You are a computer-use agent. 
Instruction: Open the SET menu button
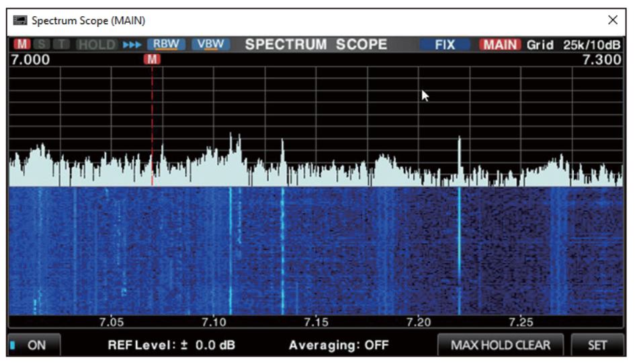(x=597, y=345)
